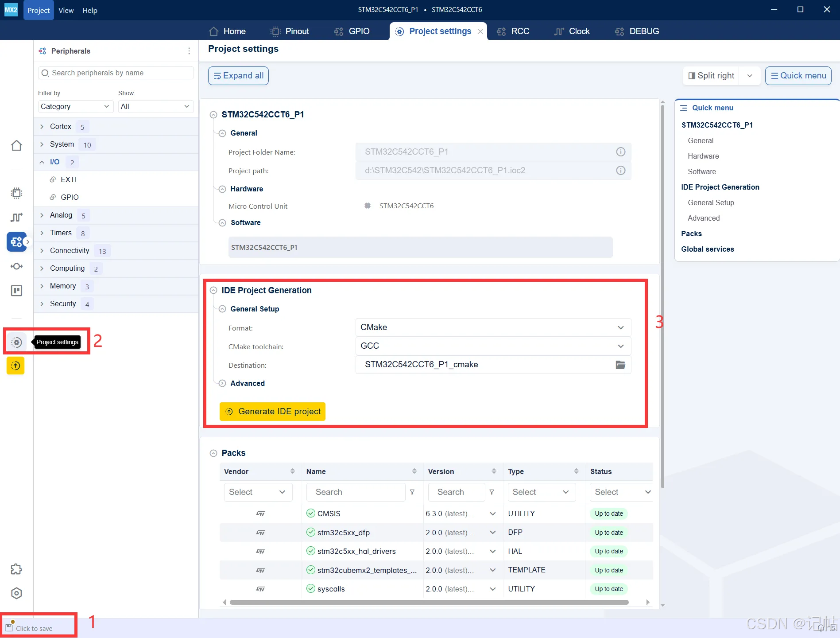This screenshot has height=638, width=840.
Task: Click the MX2 application logo
Action: [x=11, y=10]
